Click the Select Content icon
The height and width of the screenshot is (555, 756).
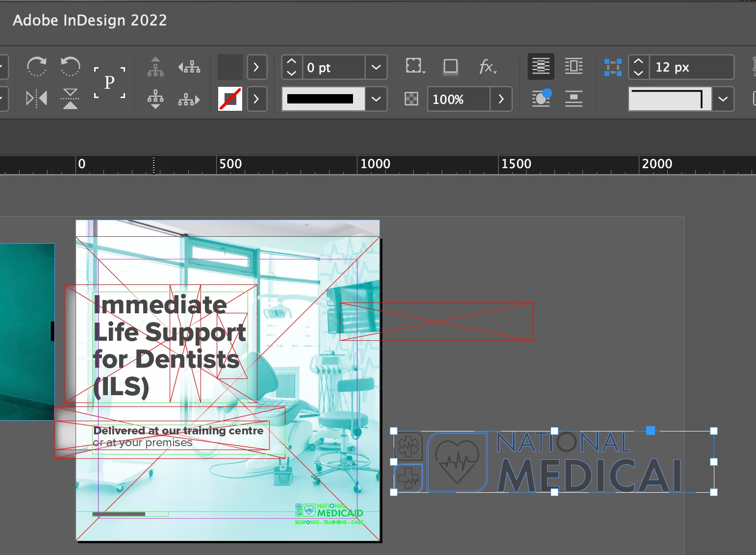[x=155, y=99]
